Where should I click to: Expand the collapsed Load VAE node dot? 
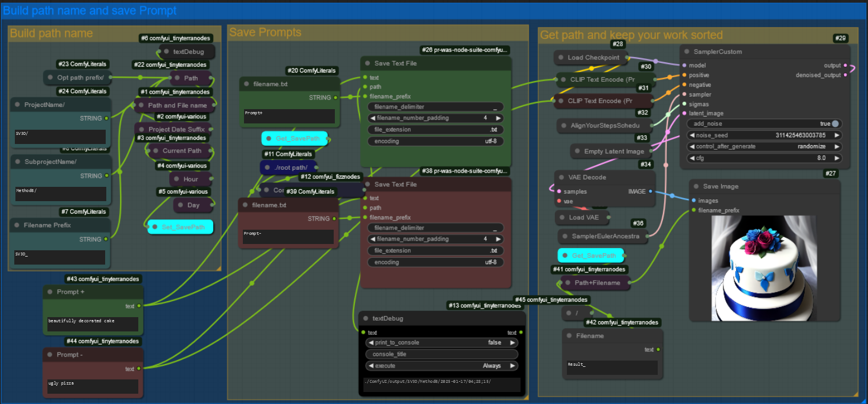561,218
